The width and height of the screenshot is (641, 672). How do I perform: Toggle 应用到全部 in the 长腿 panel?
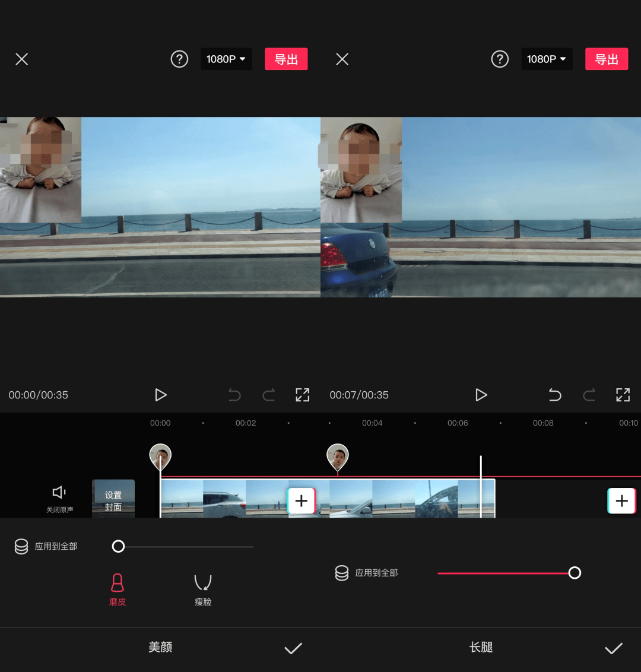[x=367, y=573]
